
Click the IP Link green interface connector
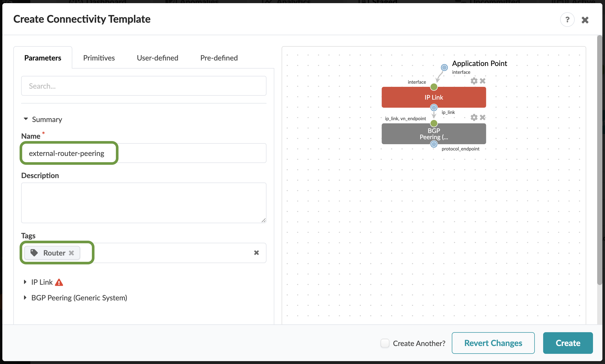[434, 87]
